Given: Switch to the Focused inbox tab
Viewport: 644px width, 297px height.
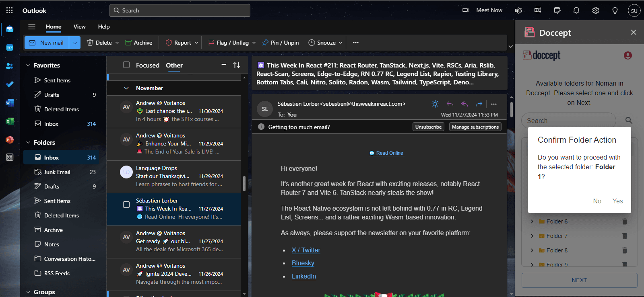Looking at the screenshot, I should click(x=148, y=65).
